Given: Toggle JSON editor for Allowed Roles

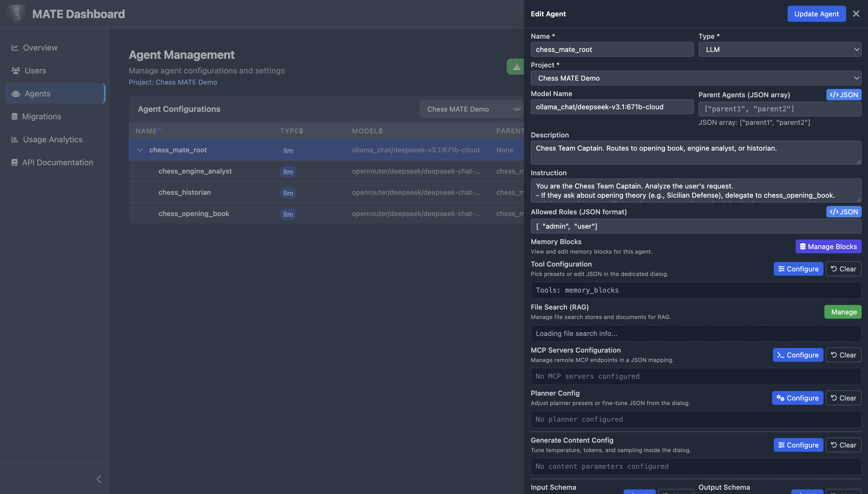Looking at the screenshot, I should point(844,212).
